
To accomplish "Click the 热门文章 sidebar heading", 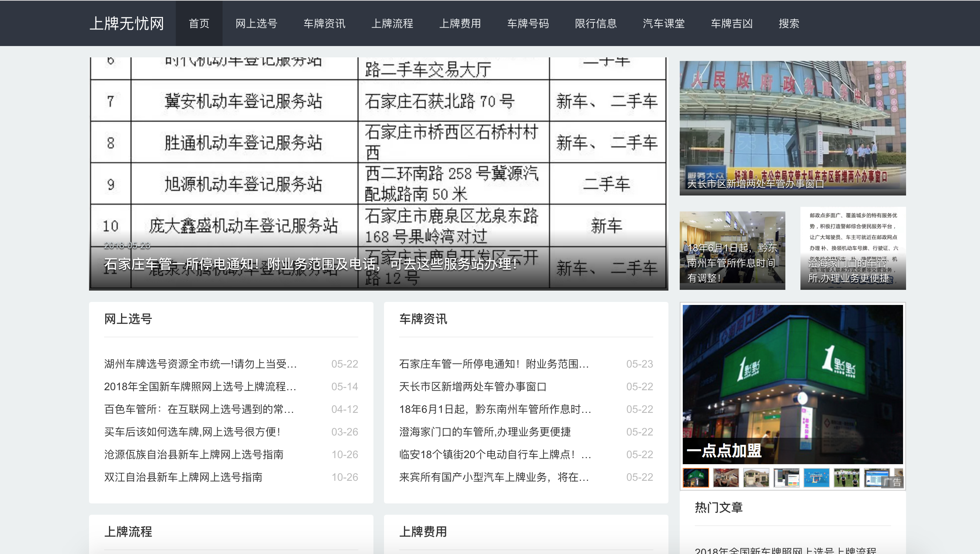I will coord(719,508).
